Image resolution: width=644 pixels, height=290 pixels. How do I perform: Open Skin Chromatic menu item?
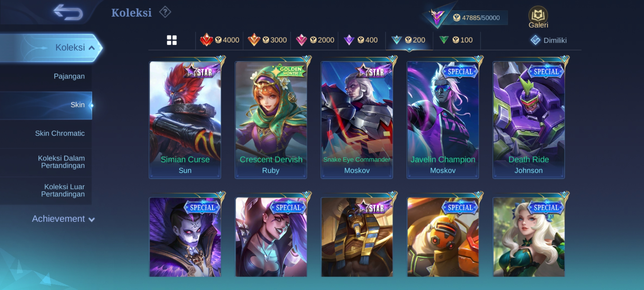click(60, 133)
